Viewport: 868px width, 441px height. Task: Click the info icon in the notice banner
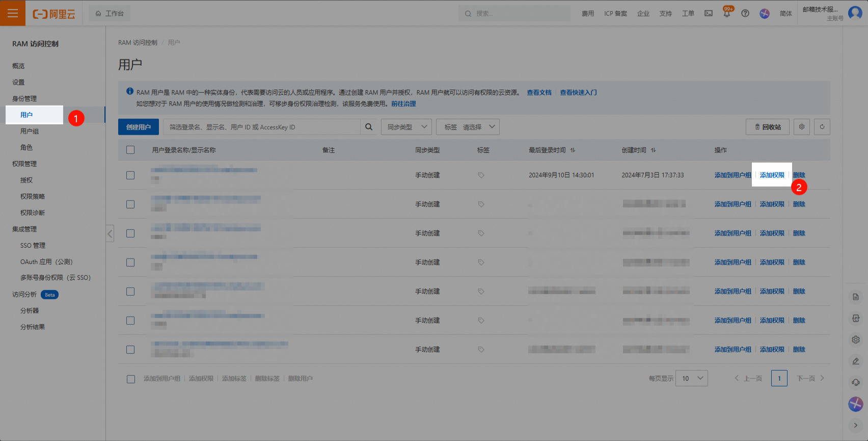point(130,91)
